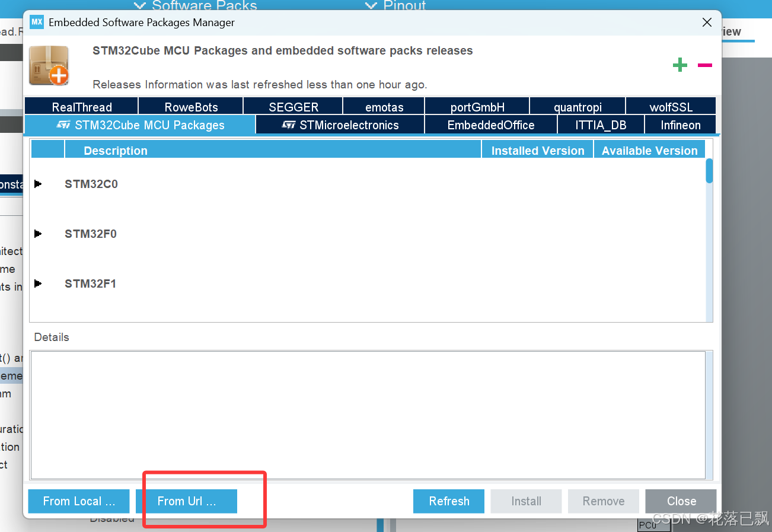Viewport: 772px width, 532px height.
Task: Select the STM32F1 row text
Action: click(91, 283)
